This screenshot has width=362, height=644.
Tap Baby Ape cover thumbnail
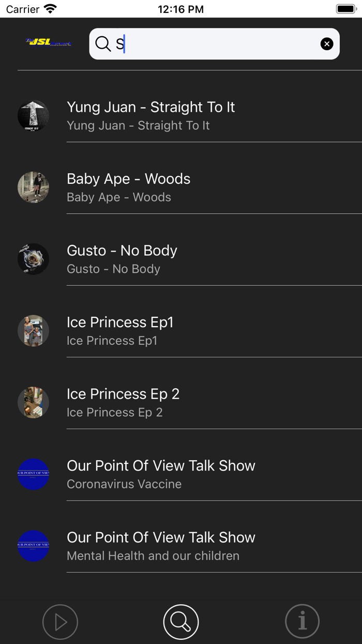point(33,187)
